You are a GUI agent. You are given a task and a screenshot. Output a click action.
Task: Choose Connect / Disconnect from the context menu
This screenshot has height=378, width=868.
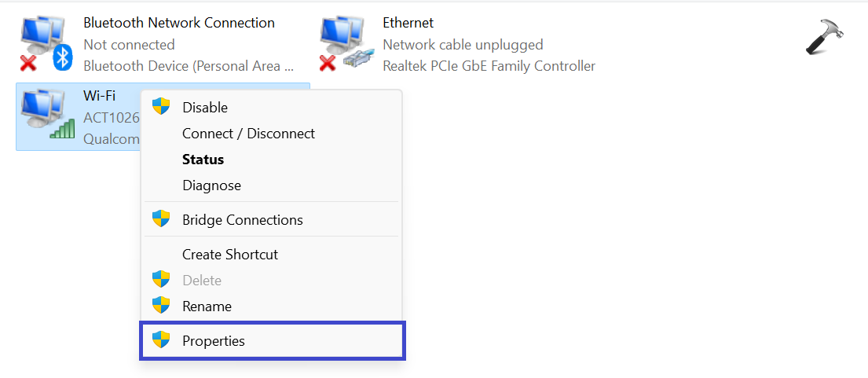point(248,134)
